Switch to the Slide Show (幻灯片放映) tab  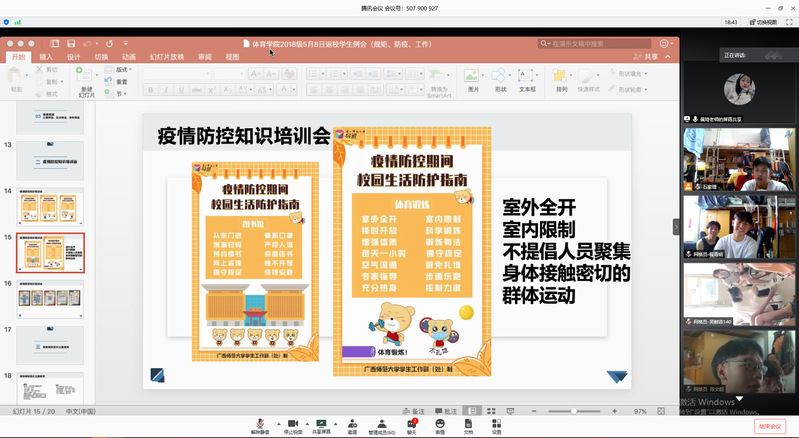point(167,57)
